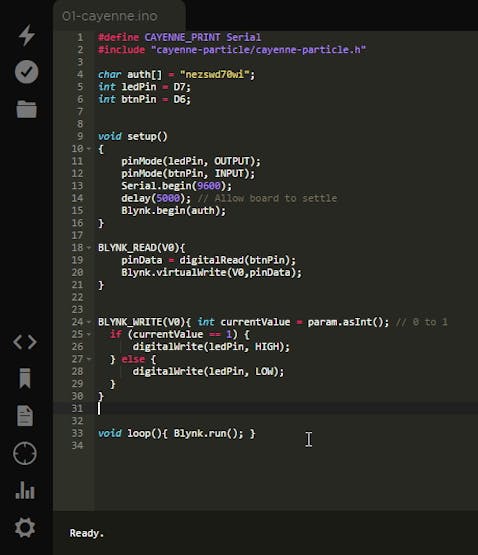Screen dimensions: 478x555
Task: Collapse the else block fold arrow at line 27
Action: [89, 359]
